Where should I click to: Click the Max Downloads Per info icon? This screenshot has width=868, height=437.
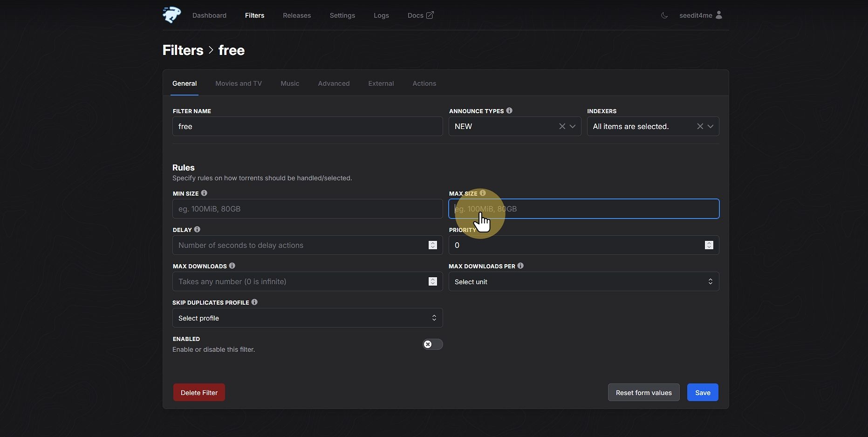click(x=520, y=266)
